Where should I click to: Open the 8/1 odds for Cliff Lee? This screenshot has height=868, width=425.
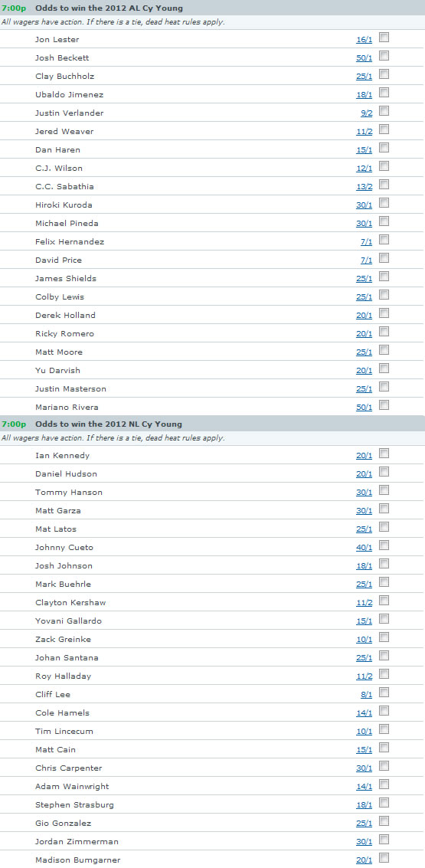click(x=366, y=695)
